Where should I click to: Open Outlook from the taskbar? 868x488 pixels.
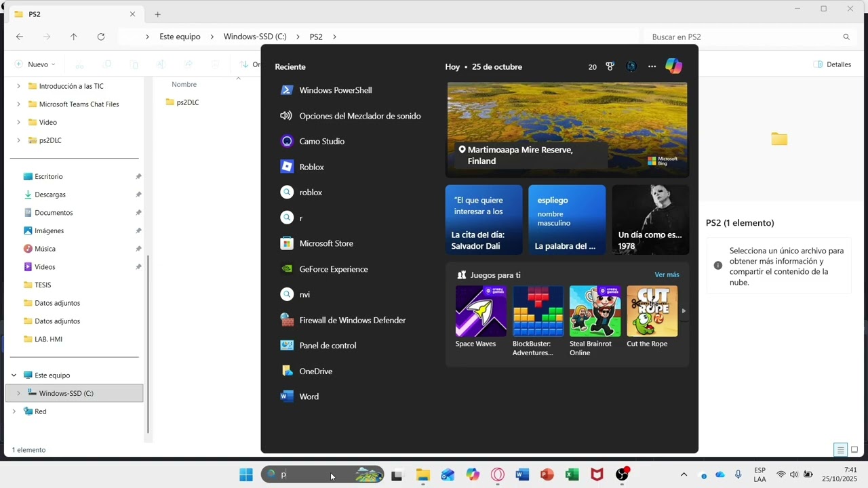tap(448, 475)
